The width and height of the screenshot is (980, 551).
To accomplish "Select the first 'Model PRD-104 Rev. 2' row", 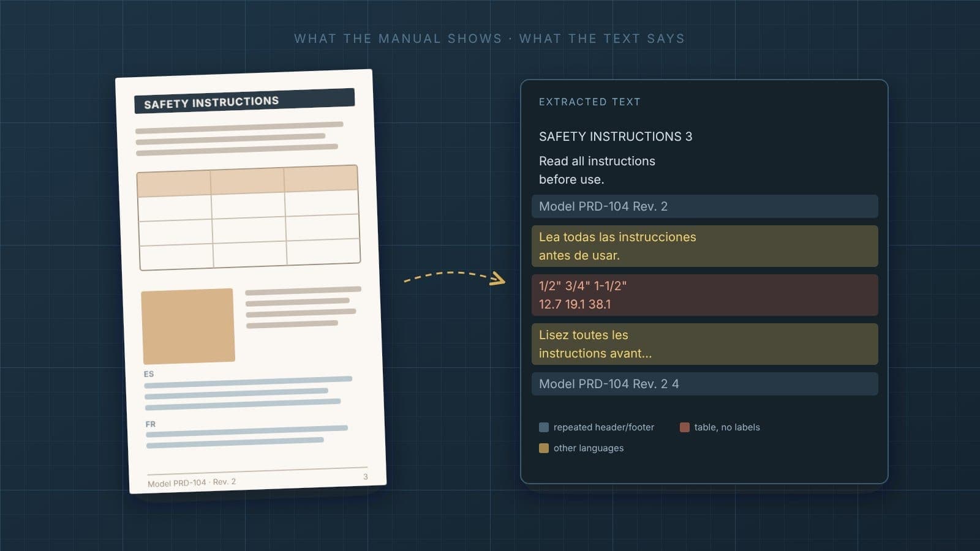I will coord(704,206).
